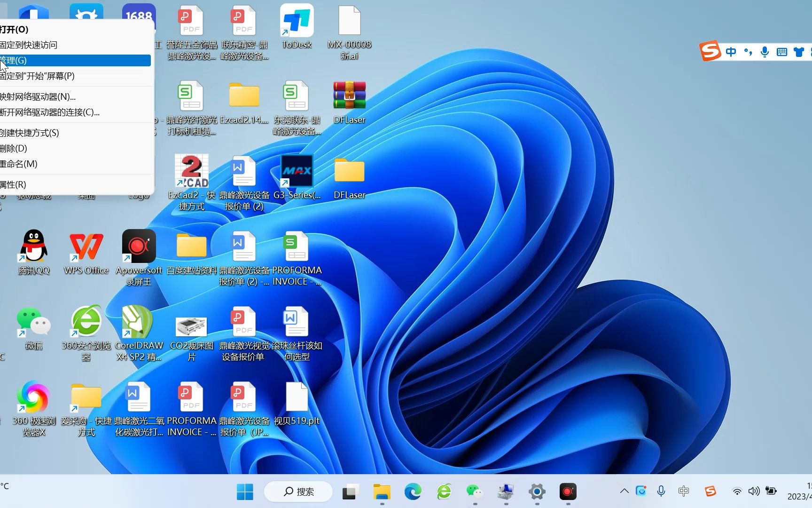
Task: Toggle Sogou toolbar 中 language mode
Action: [x=731, y=52]
